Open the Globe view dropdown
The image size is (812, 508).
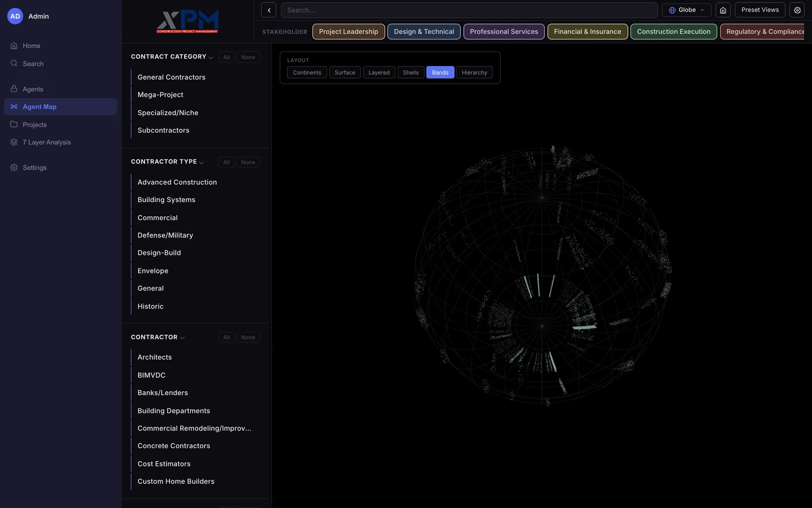pyautogui.click(x=686, y=10)
